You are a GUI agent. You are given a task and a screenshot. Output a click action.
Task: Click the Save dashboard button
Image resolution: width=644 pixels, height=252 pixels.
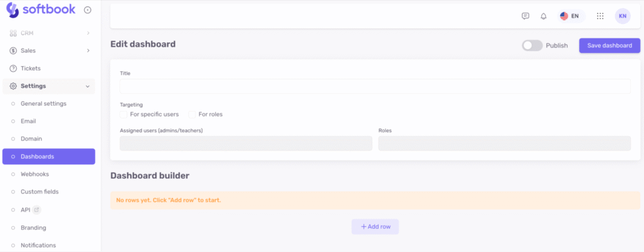[x=609, y=45]
